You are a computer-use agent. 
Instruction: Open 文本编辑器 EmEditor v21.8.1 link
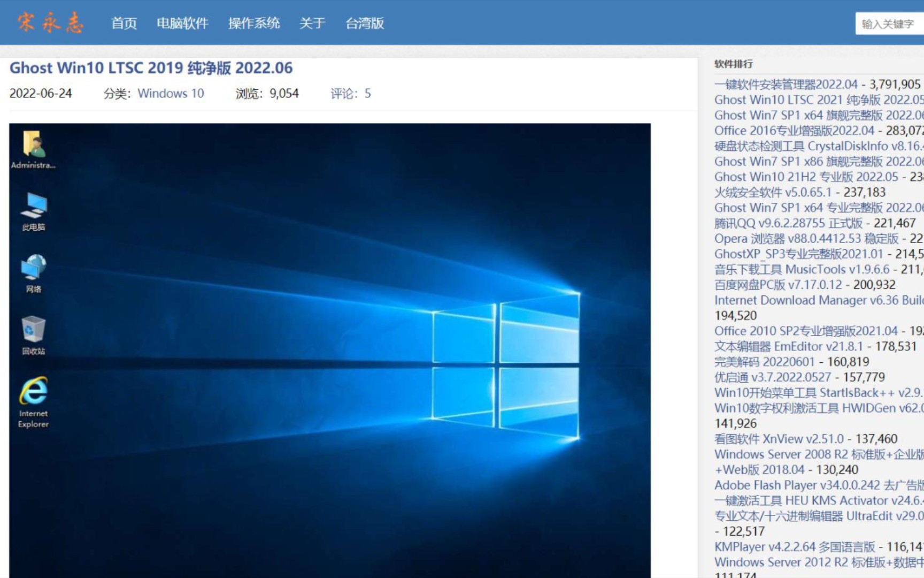789,347
